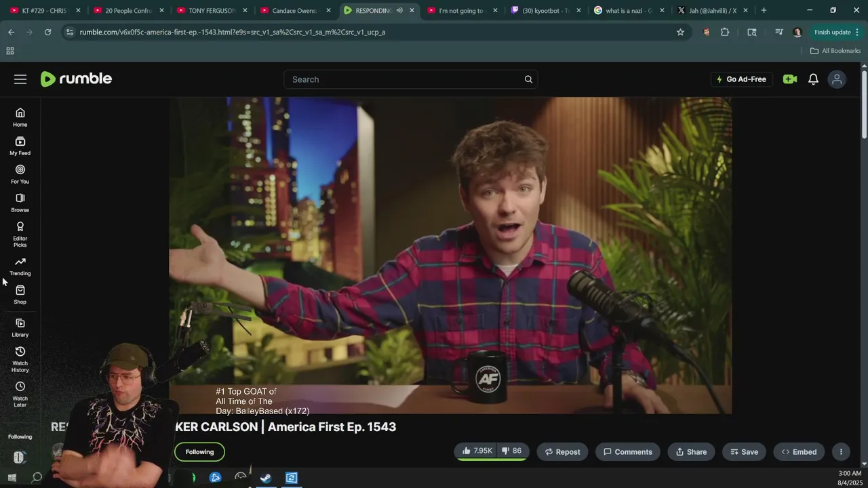Switch to Jah X tab
The image size is (868, 488).
pyautogui.click(x=712, y=10)
